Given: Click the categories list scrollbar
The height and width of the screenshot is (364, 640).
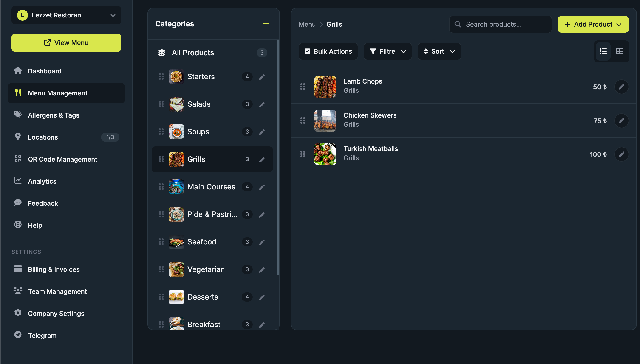Looking at the screenshot, I should (278, 157).
